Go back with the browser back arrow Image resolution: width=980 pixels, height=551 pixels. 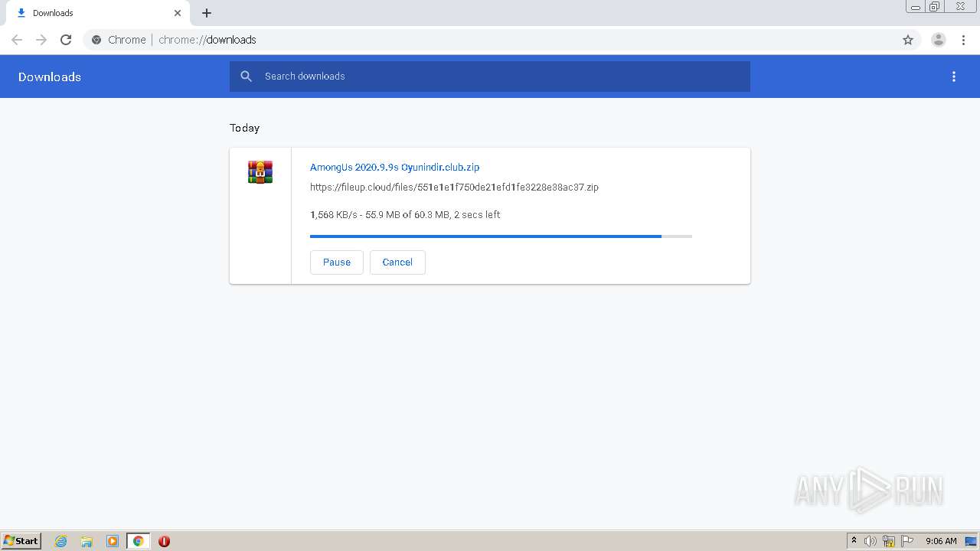click(17, 40)
